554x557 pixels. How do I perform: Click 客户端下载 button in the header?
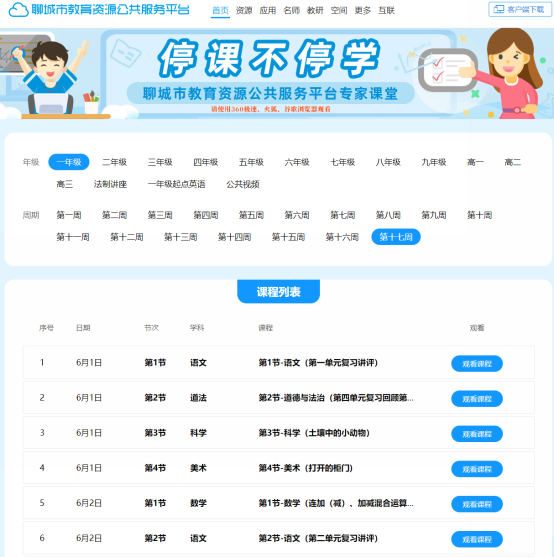tap(520, 10)
